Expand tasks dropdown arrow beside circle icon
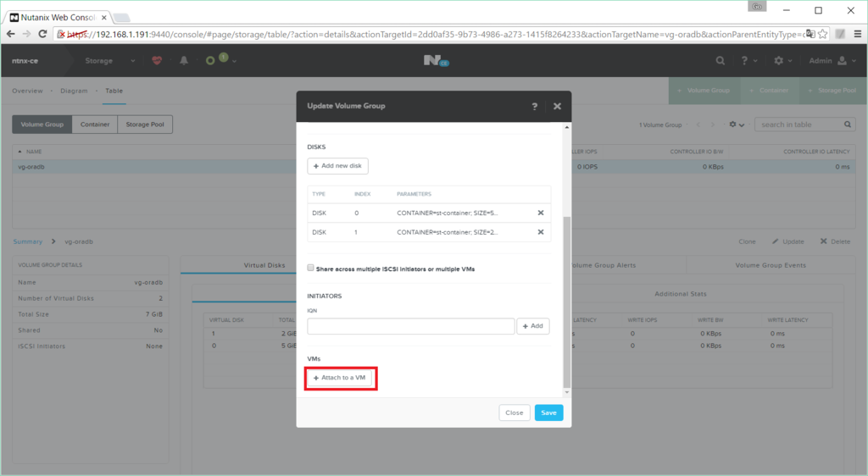The width and height of the screenshot is (868, 476). 235,61
